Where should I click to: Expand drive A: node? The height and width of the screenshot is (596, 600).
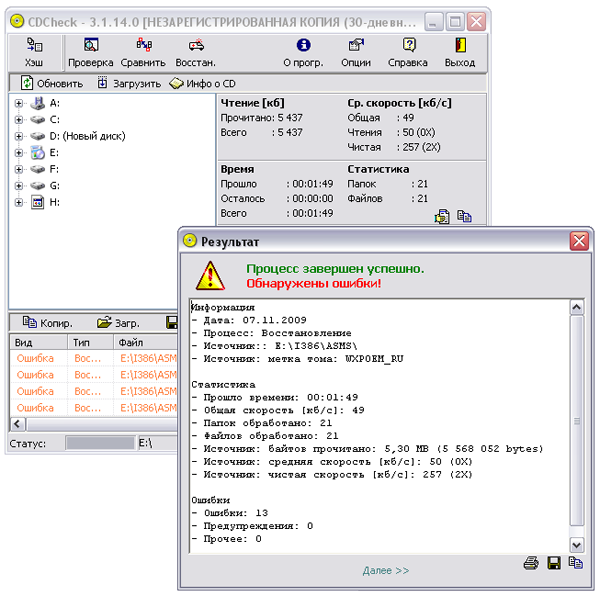point(18,103)
